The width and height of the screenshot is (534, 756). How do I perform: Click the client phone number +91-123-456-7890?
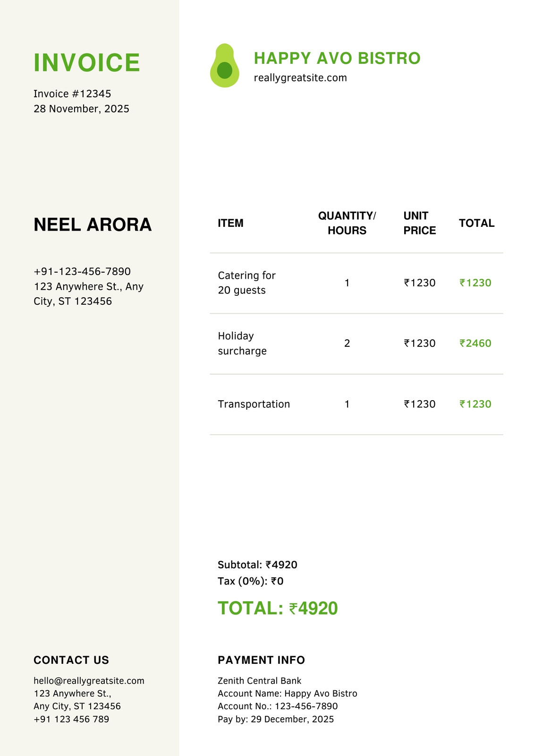pos(82,271)
